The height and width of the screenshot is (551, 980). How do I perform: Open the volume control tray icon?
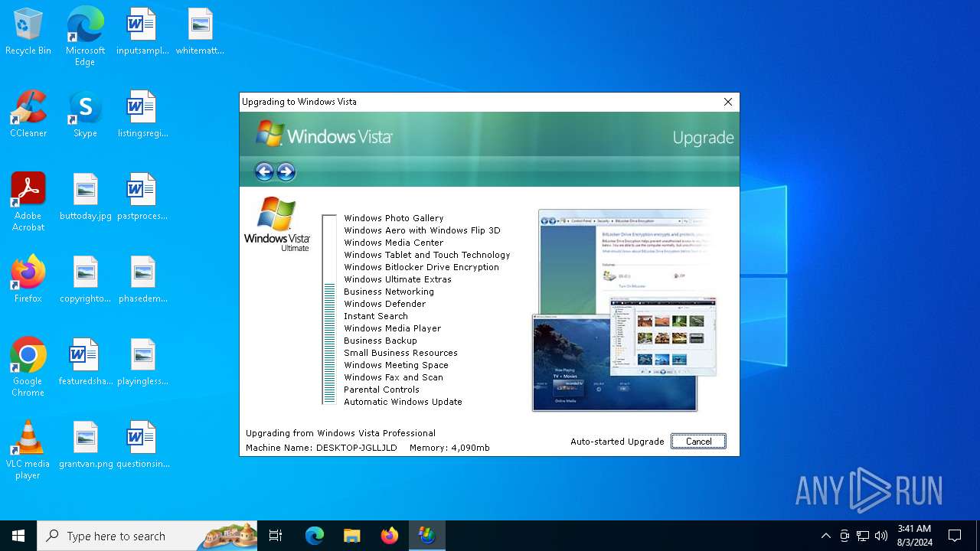click(x=881, y=536)
